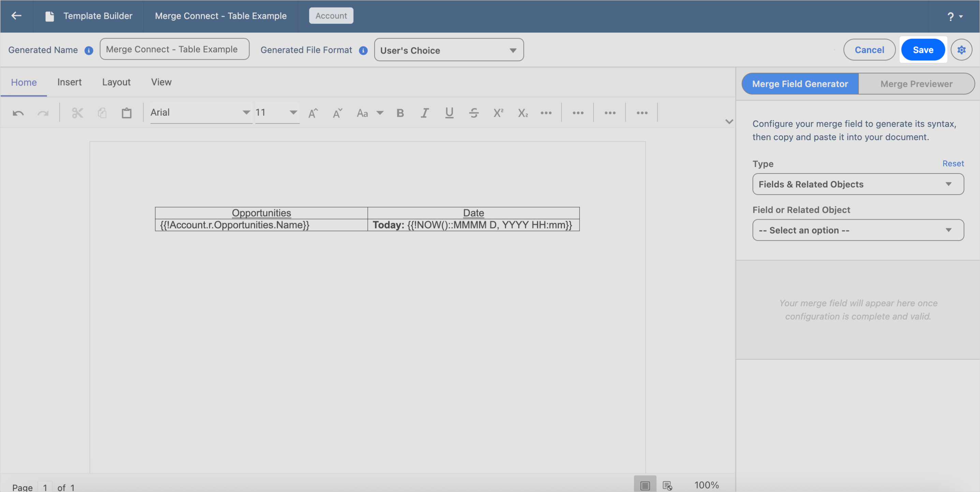Switch to the Layout ribbon tab

(x=116, y=82)
